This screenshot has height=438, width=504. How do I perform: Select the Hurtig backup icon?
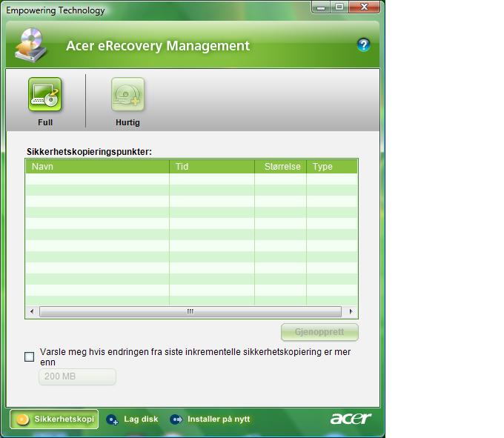(127, 94)
